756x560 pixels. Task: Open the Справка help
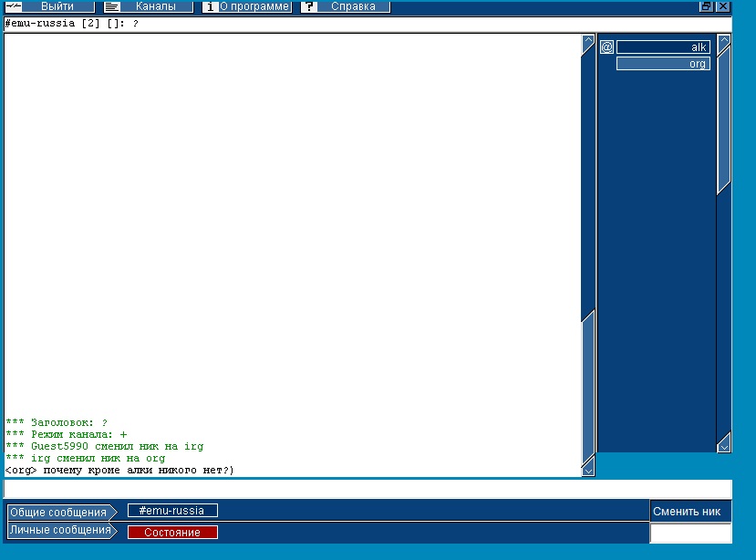(353, 6)
